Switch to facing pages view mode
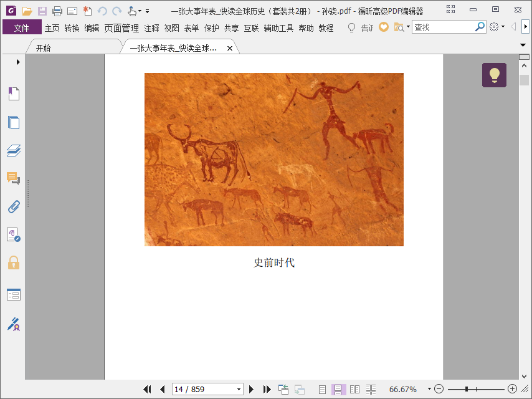This screenshot has width=532, height=399. click(x=354, y=389)
